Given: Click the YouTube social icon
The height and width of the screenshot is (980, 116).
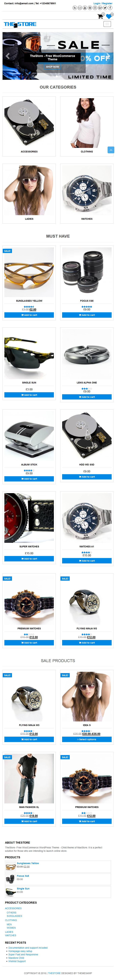Looking at the screenshot, I should point(85,8).
